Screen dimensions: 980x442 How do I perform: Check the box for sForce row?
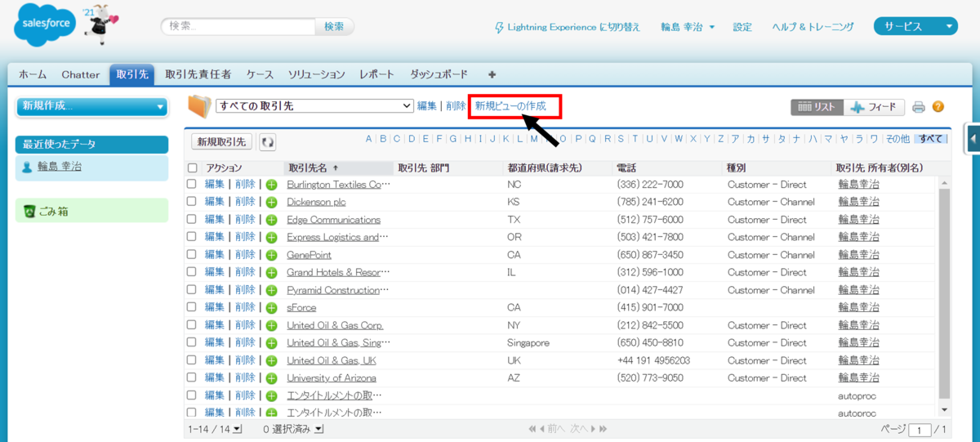(x=192, y=308)
